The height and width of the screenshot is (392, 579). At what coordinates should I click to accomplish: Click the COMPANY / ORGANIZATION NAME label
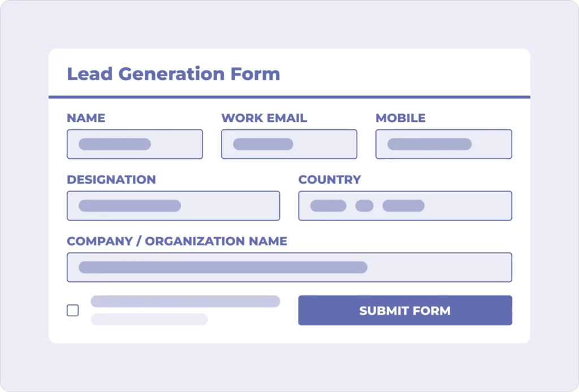[x=177, y=241]
